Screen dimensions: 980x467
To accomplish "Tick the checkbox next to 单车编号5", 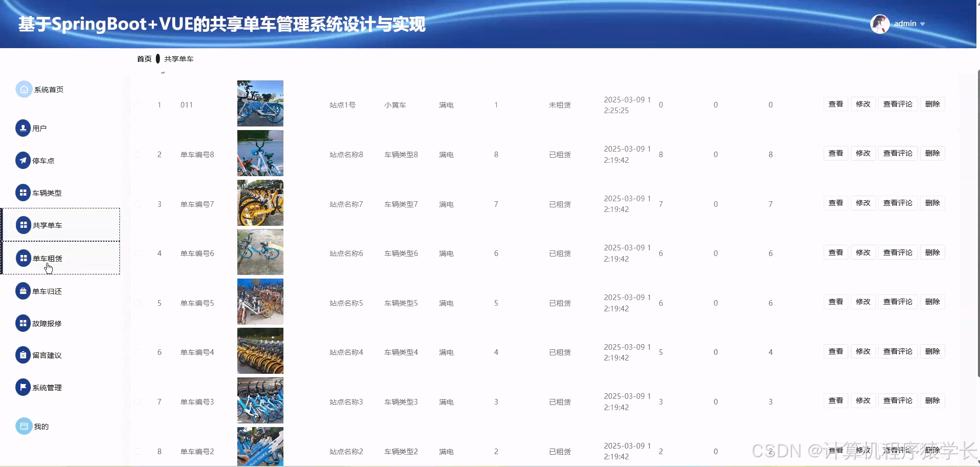I will (137, 303).
